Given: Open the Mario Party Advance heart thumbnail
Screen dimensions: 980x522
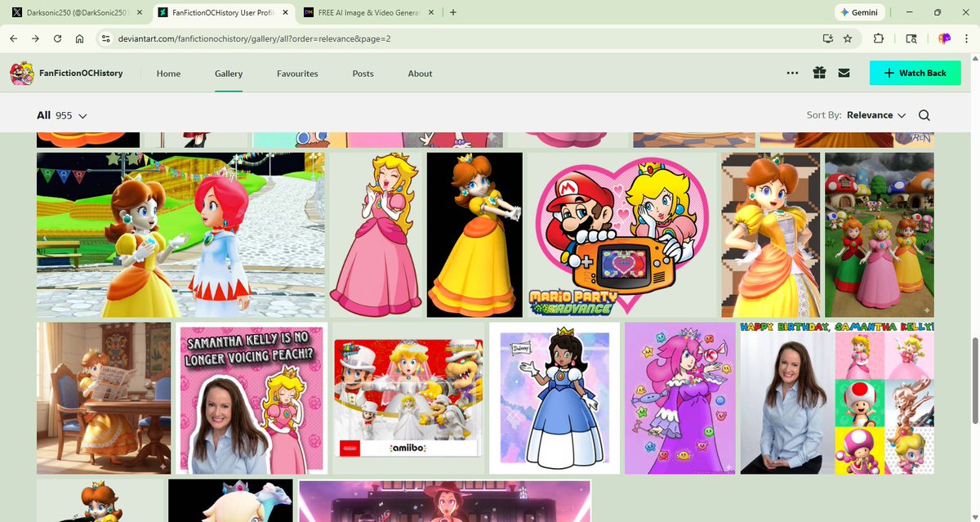Looking at the screenshot, I should pyautogui.click(x=621, y=234).
